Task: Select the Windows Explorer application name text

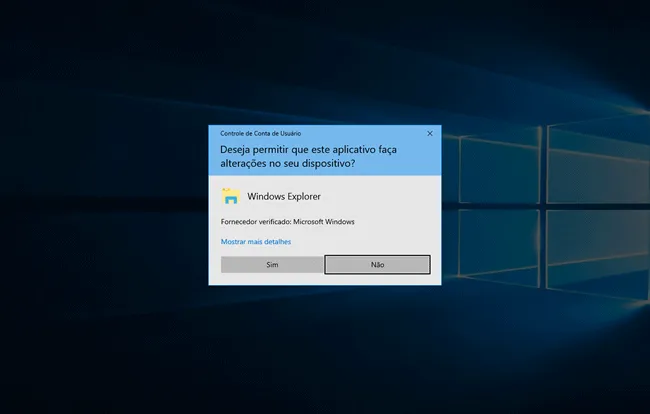Action: (x=284, y=197)
